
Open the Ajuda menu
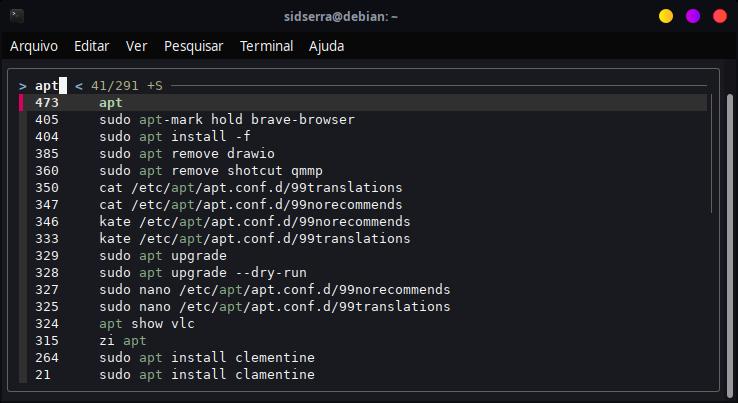tap(326, 46)
